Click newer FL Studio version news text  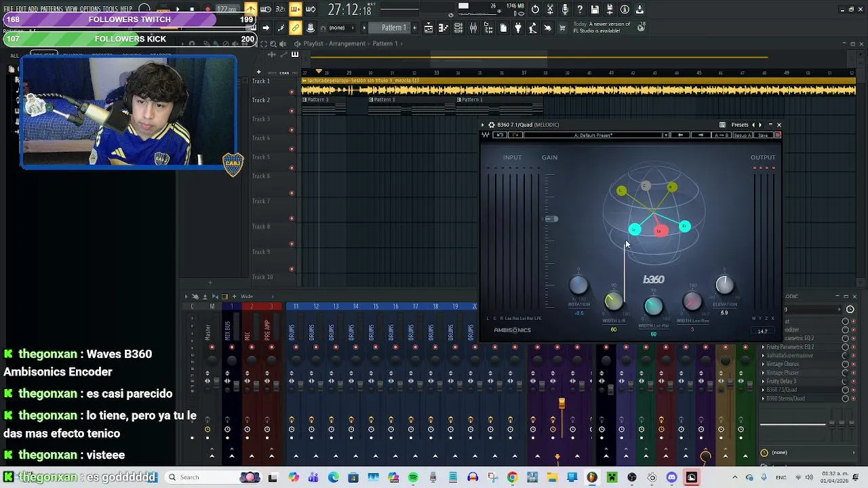click(x=602, y=27)
